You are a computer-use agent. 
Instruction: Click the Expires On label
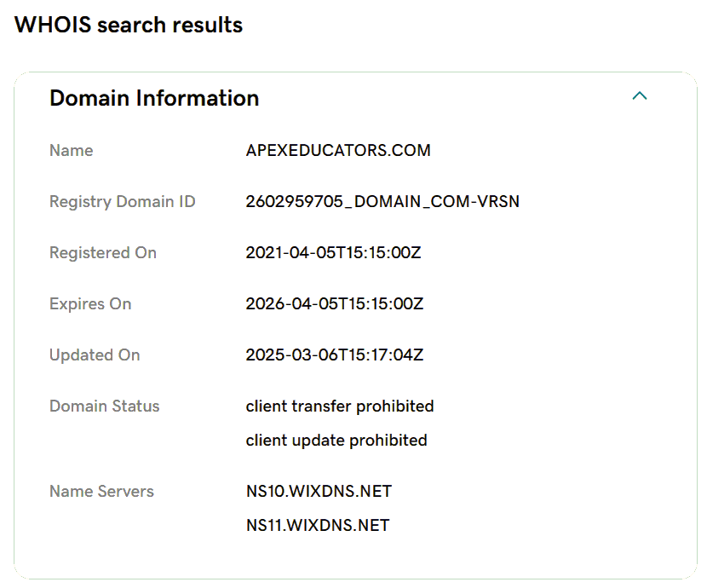[90, 304]
